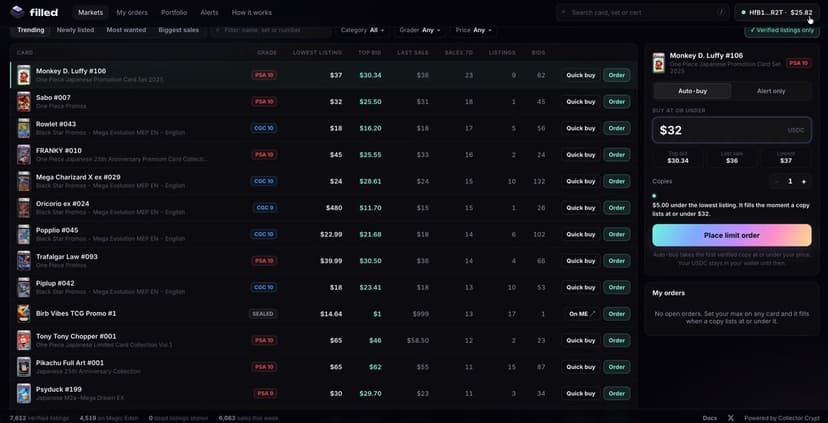
Task: Set price to Top bid $30.34
Action: point(678,157)
